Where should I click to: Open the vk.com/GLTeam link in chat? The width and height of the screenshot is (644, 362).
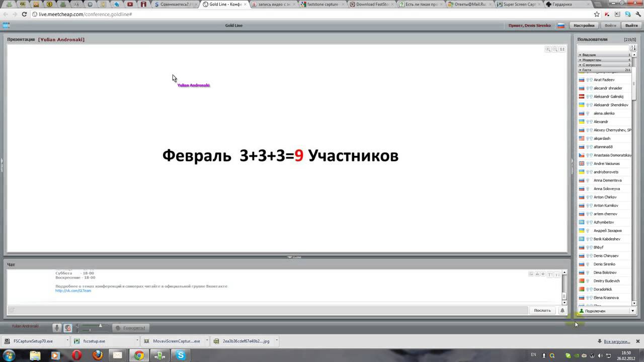coord(73,291)
